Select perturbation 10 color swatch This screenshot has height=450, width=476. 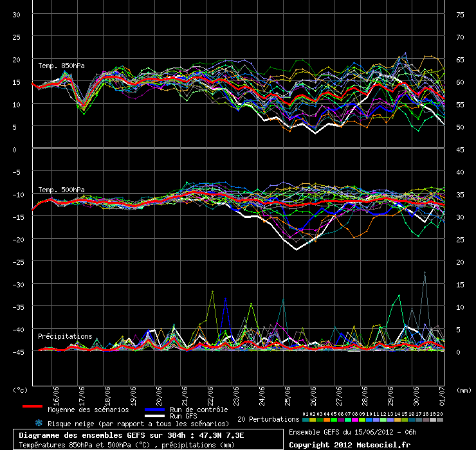click(x=369, y=419)
